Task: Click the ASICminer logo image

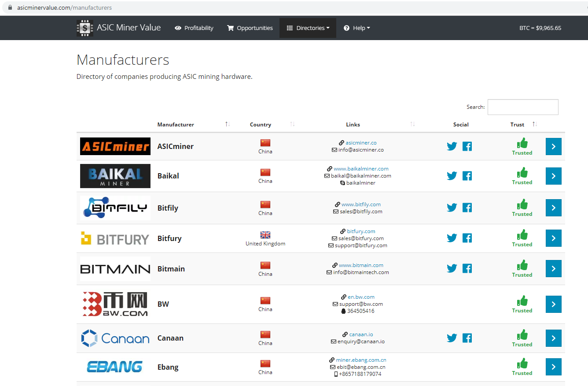Action: 115,146
